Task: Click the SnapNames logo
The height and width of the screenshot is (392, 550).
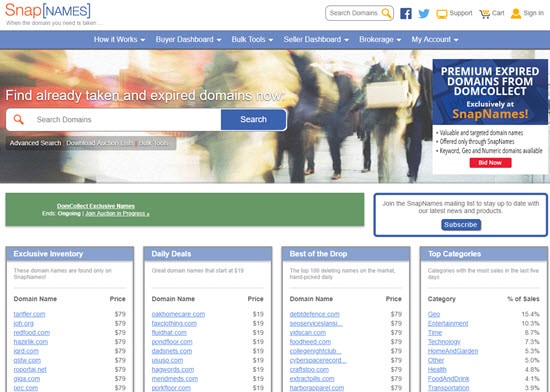Action: 48,11
